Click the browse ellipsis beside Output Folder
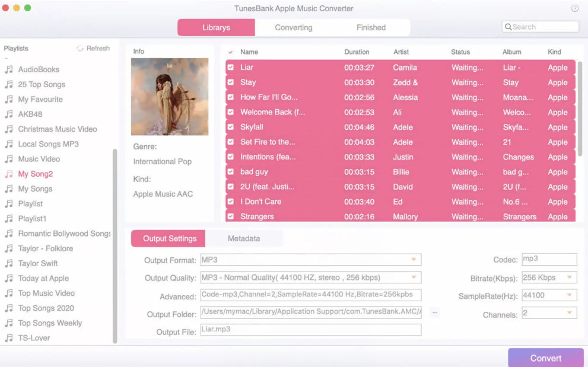The height and width of the screenshot is (367, 588). tap(435, 312)
